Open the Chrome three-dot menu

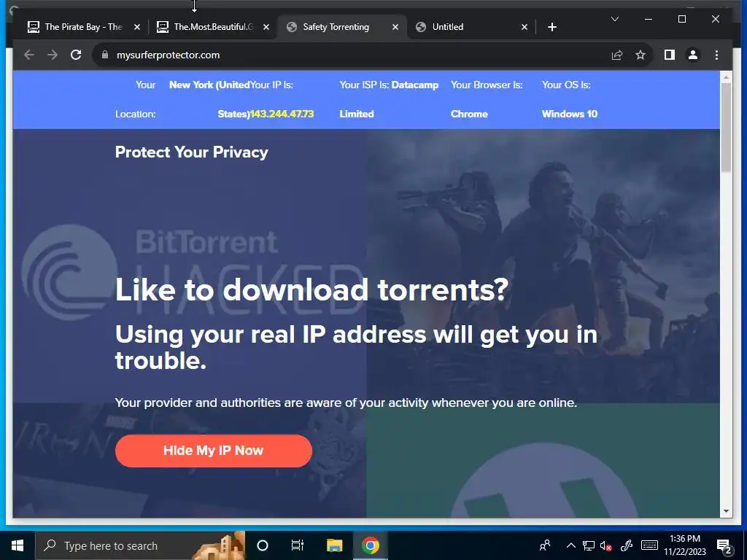[x=716, y=55]
